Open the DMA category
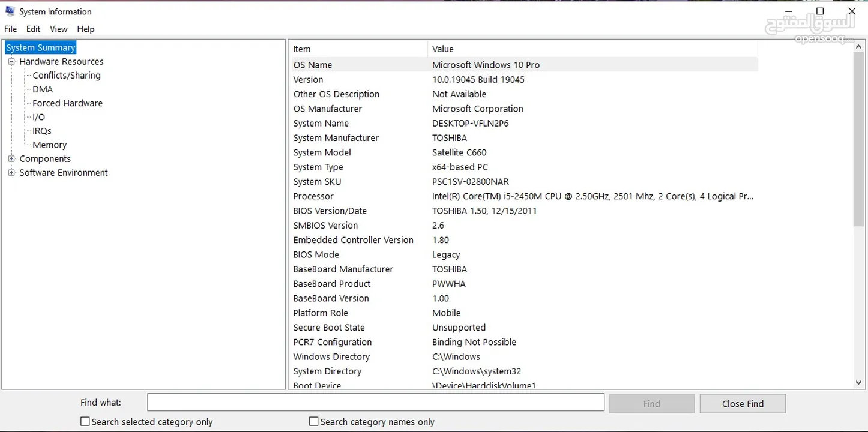 tap(43, 89)
